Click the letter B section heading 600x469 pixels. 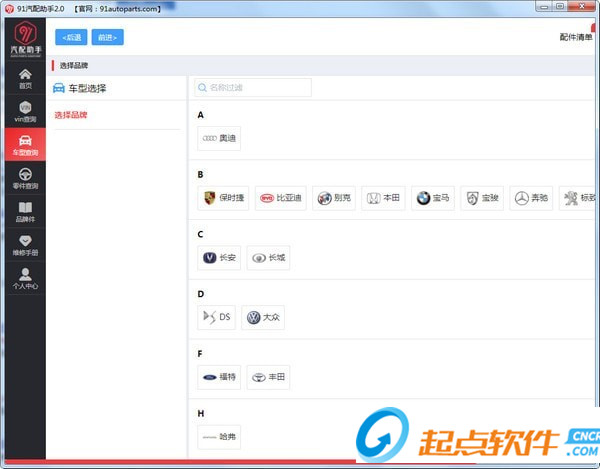pyautogui.click(x=200, y=174)
